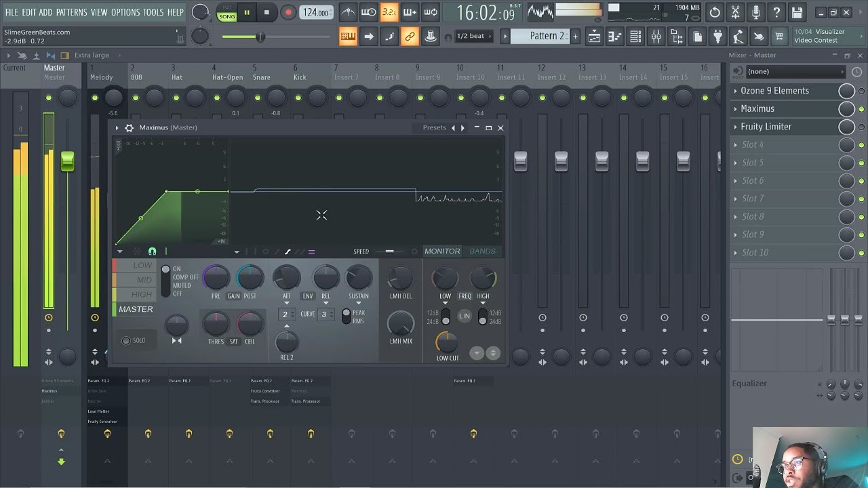Click the LIN filter button
The height and width of the screenshot is (488, 868).
pyautogui.click(x=465, y=316)
